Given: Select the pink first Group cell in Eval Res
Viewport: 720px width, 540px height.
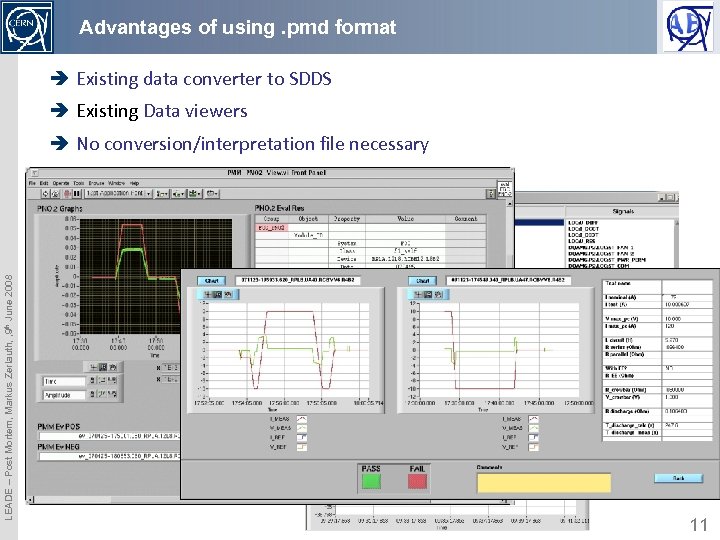Looking at the screenshot, I should coord(271,228).
